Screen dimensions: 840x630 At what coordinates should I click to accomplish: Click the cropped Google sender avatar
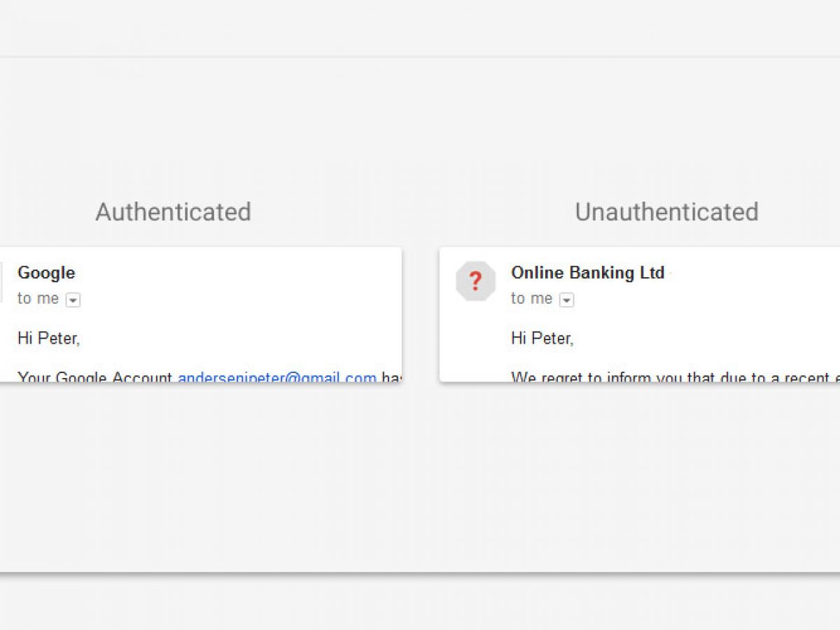click(1, 281)
